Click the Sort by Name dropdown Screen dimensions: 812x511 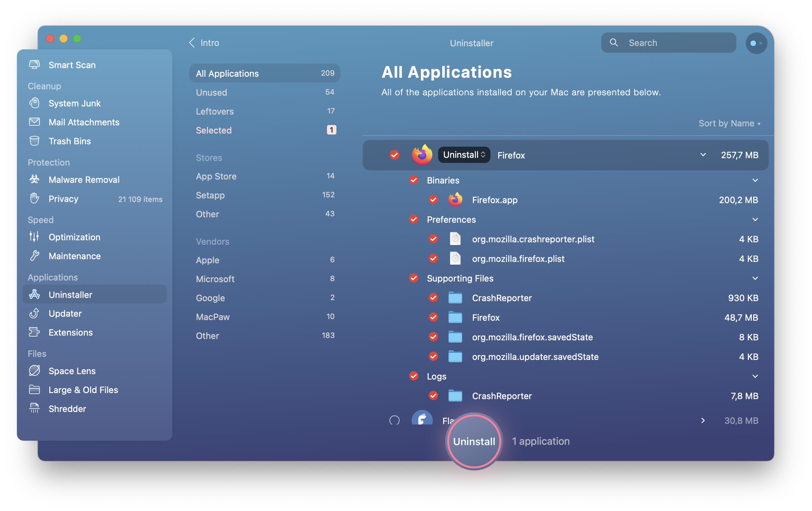[729, 124]
